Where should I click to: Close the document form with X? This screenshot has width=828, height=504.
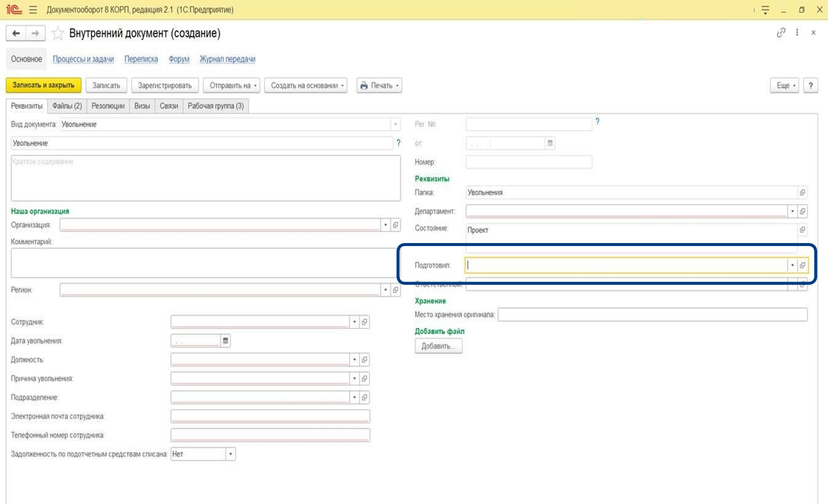814,33
